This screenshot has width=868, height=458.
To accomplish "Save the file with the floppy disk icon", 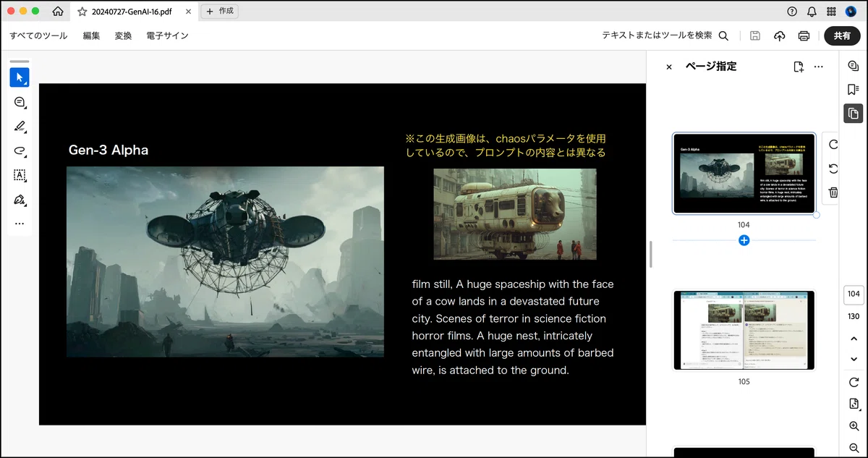I will point(755,35).
